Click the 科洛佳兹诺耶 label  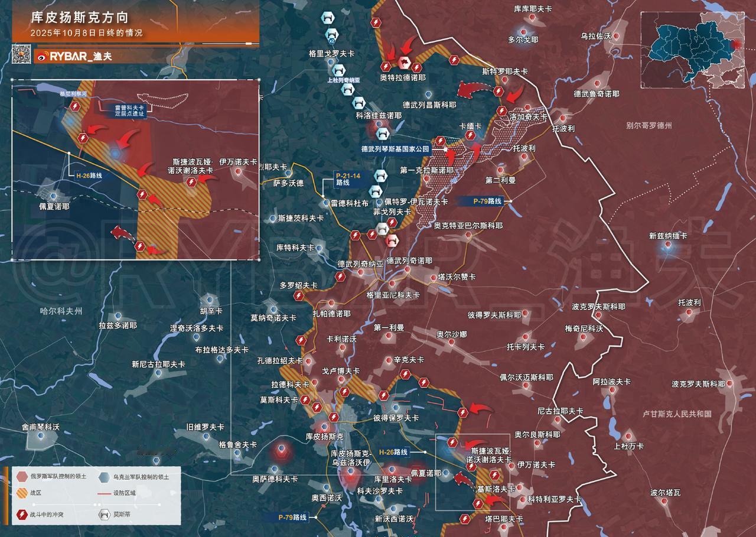pos(379,116)
